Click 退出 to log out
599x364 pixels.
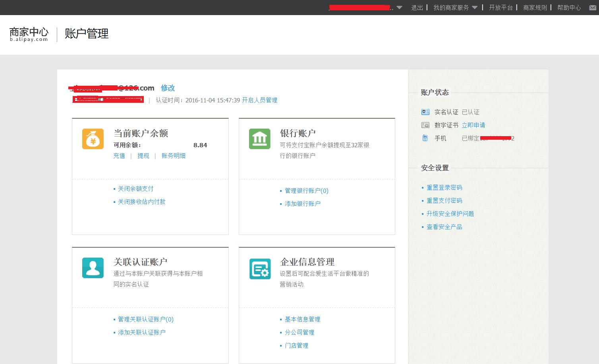(417, 8)
